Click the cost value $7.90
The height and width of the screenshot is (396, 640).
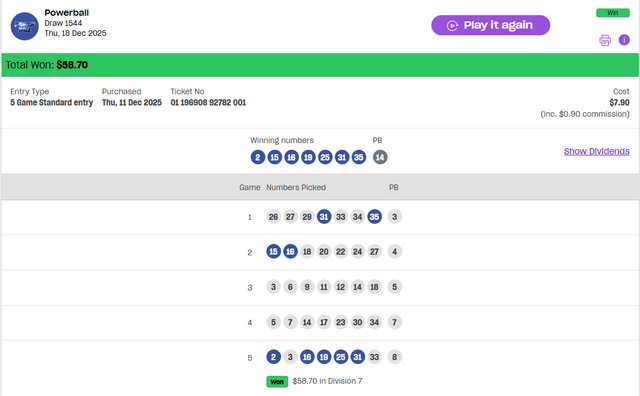click(x=619, y=102)
